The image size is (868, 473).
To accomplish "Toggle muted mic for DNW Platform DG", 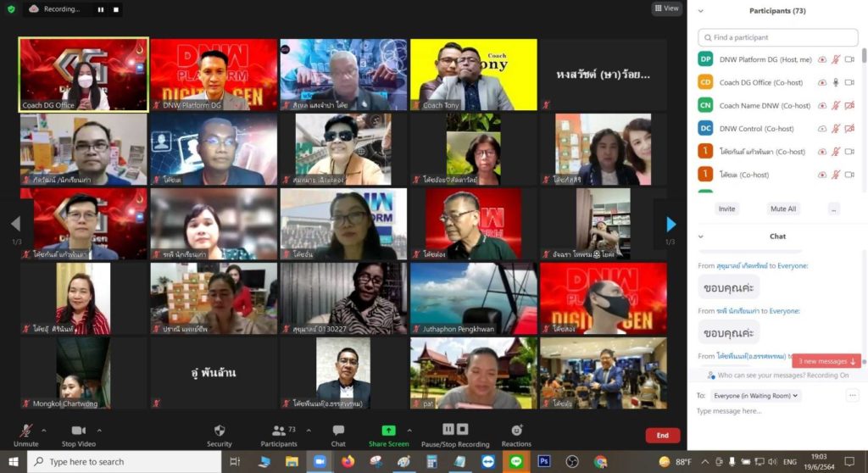I will pyautogui.click(x=836, y=59).
